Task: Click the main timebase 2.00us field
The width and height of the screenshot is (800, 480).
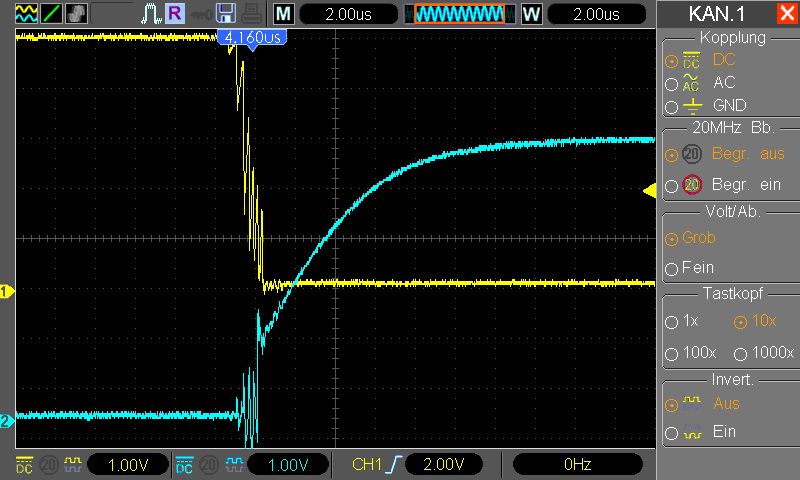Action: point(348,14)
